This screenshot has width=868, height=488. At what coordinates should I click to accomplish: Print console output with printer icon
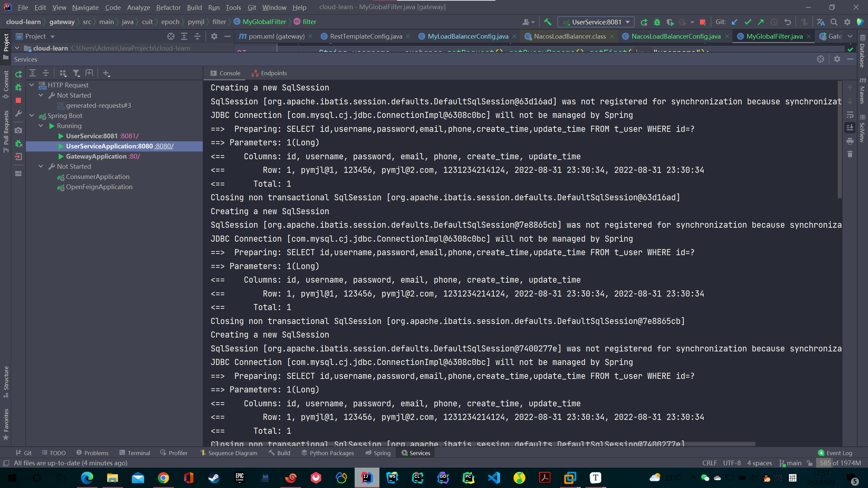click(850, 141)
